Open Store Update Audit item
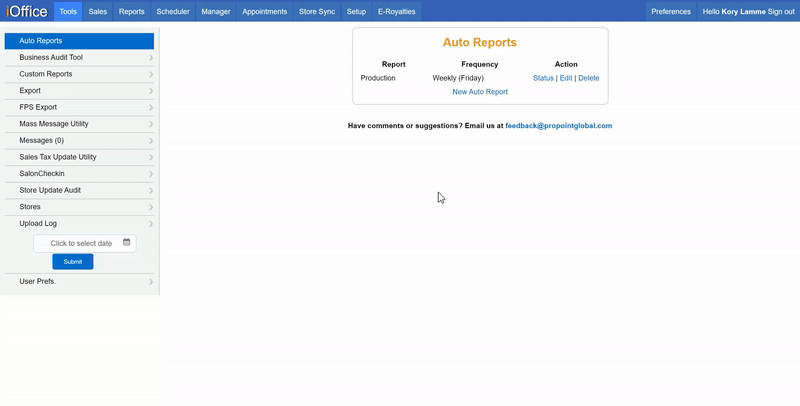The height and width of the screenshot is (406, 800). pos(79,190)
